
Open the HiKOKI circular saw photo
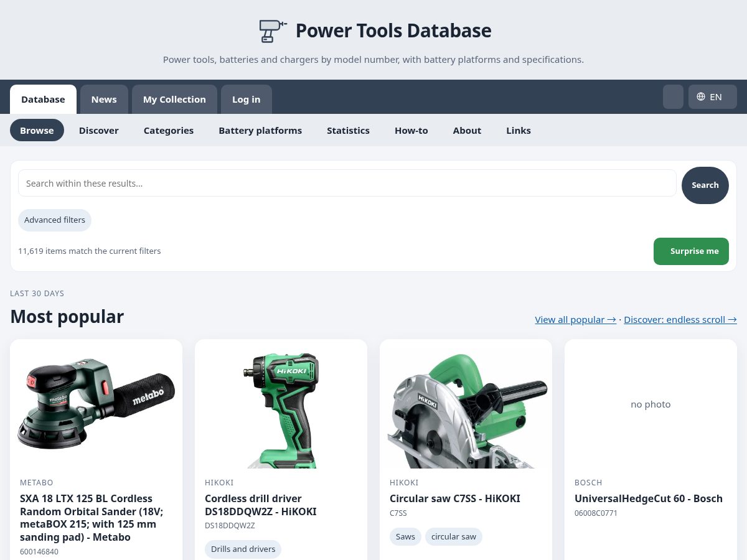466,404
